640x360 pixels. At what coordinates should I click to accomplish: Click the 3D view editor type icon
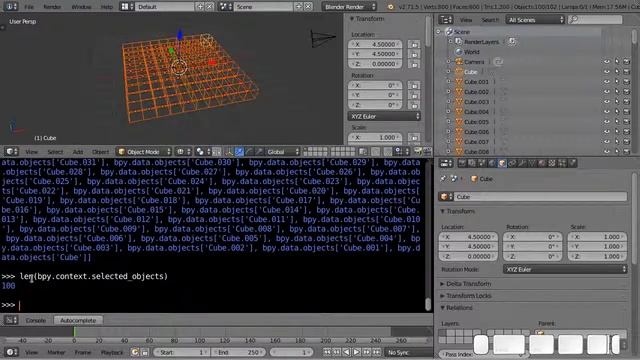(11, 151)
